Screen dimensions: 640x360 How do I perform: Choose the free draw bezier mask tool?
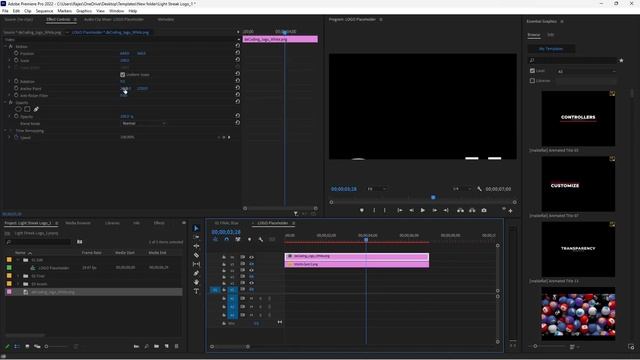point(36,109)
